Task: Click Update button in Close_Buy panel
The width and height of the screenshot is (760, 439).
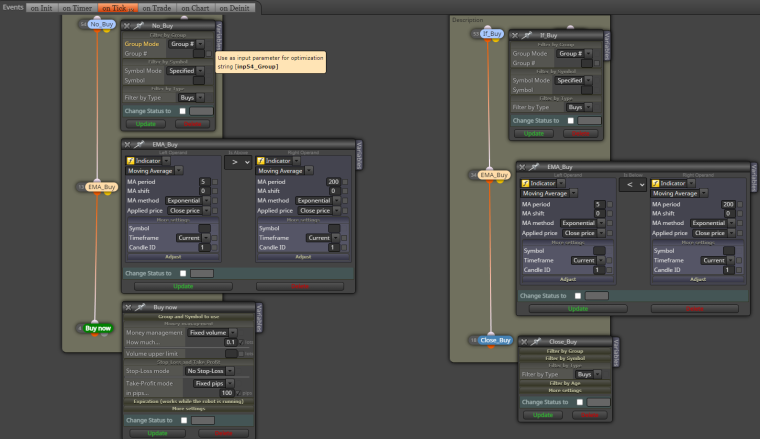Action: [543, 415]
